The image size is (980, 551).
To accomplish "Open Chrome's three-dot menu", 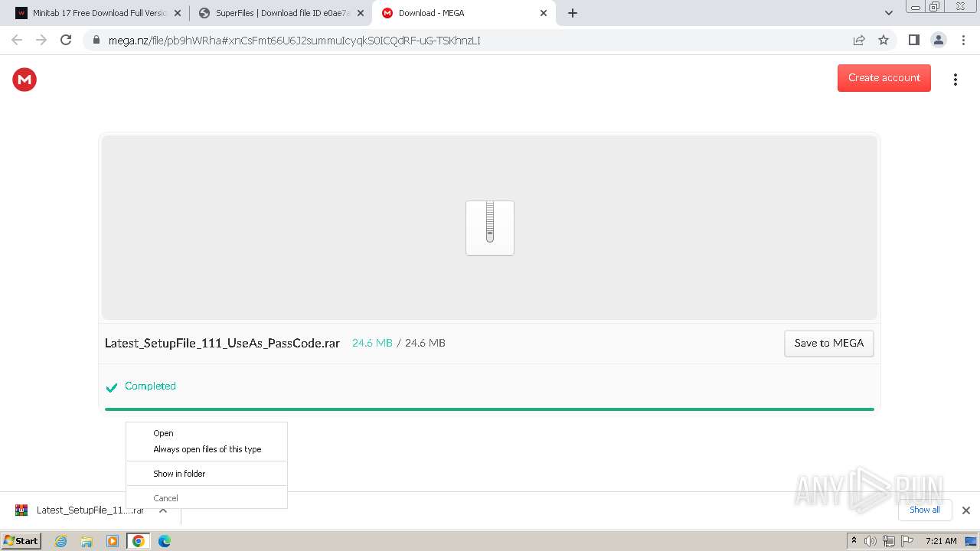I will 963,40.
